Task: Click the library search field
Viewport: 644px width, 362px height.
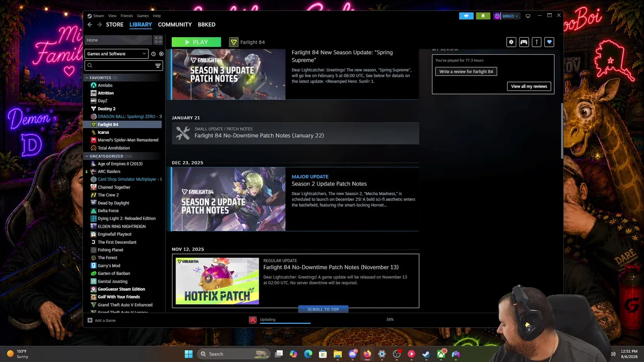Action: (x=123, y=66)
